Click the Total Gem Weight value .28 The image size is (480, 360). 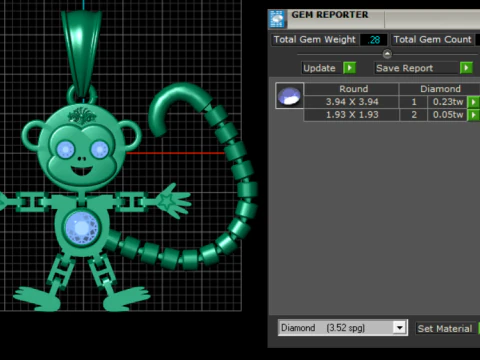[x=374, y=40]
